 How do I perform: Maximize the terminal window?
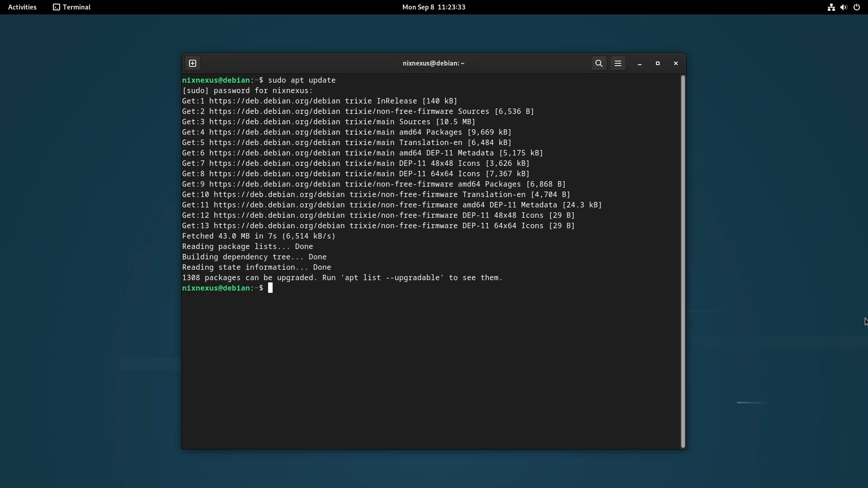coord(658,63)
